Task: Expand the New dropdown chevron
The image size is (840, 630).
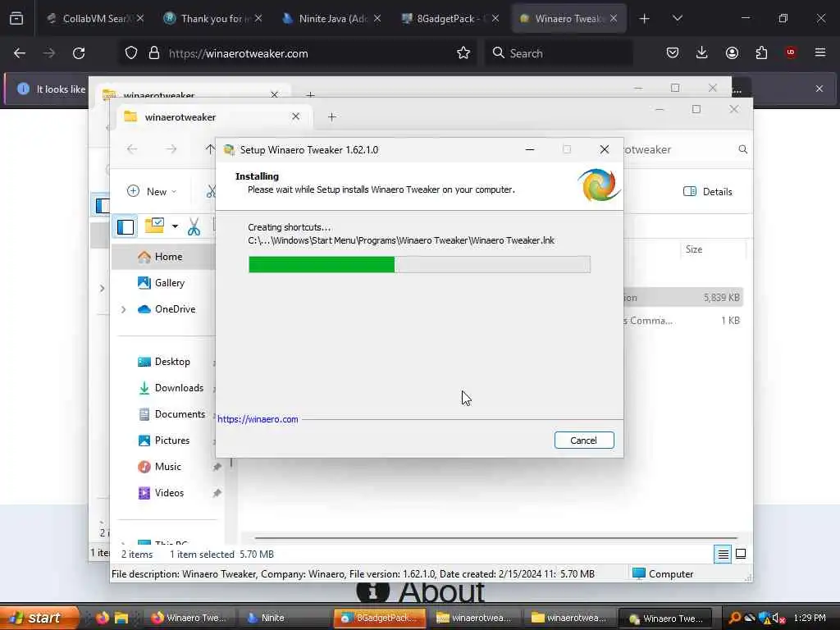Action: click(x=174, y=192)
